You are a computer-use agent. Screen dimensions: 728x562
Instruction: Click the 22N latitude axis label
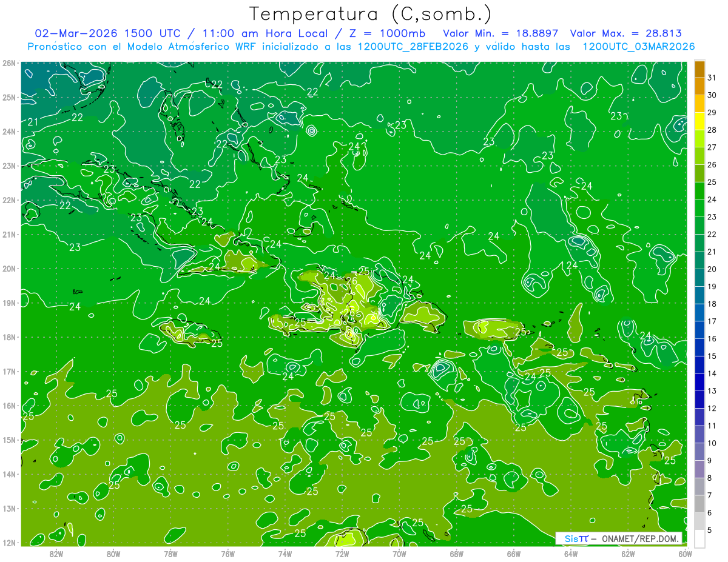click(9, 200)
